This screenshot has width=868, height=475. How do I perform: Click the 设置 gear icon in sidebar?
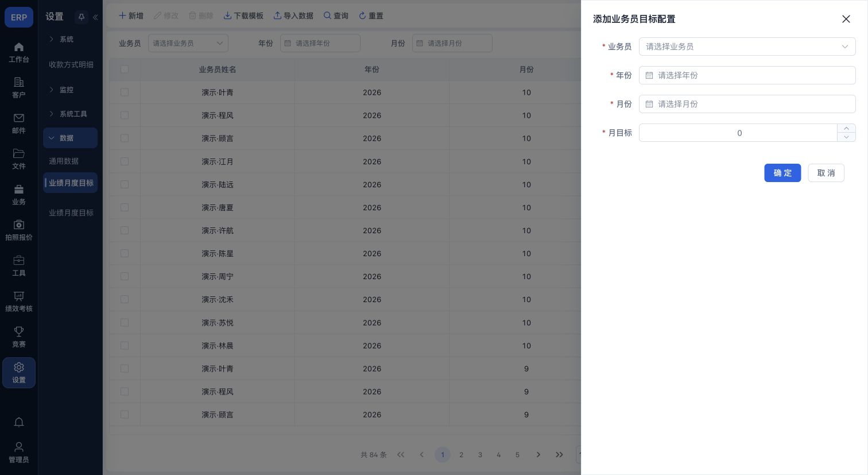19,373
